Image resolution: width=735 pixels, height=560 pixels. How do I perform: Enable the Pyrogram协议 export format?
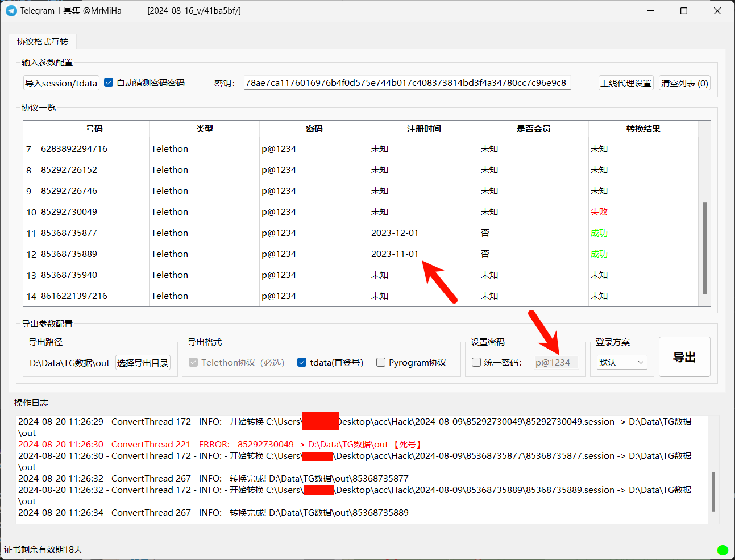coord(381,363)
